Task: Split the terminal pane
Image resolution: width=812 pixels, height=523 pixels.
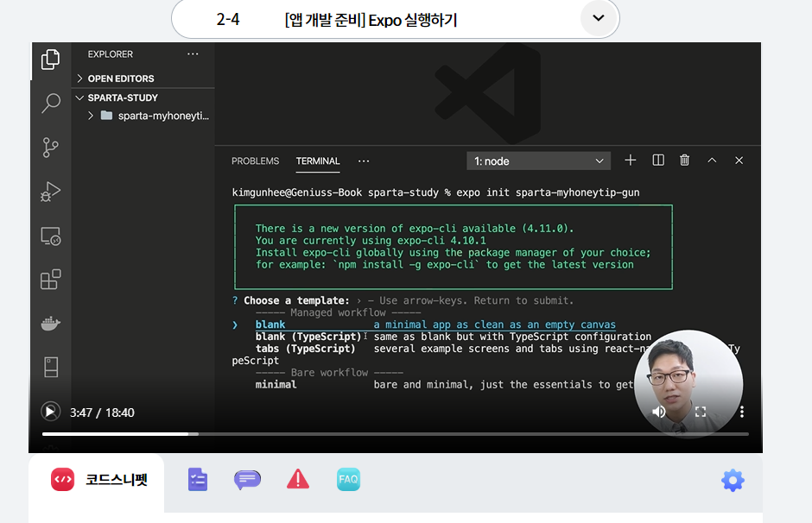Action: (658, 161)
